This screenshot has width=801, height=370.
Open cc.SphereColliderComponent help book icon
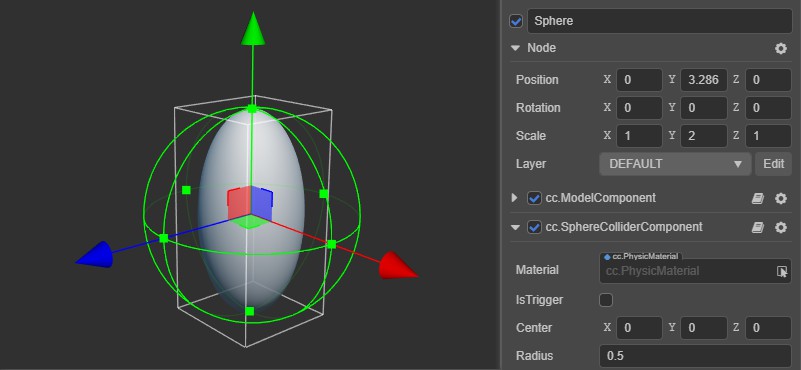pyautogui.click(x=758, y=227)
